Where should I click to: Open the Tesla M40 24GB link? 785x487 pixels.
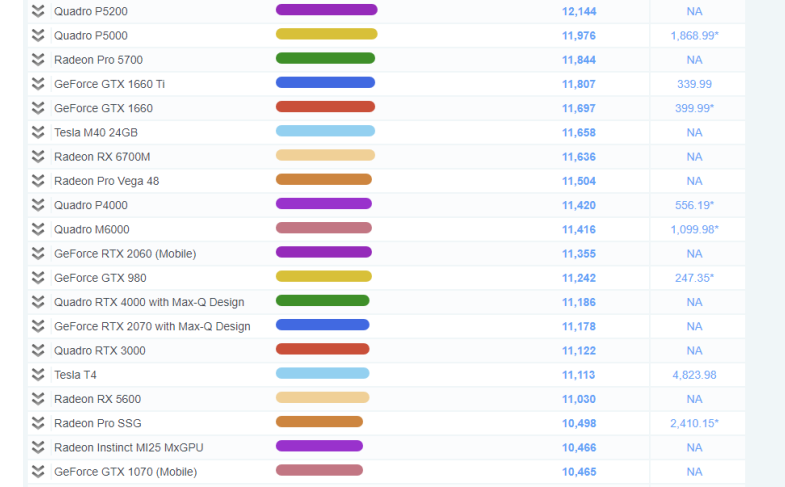tap(96, 133)
